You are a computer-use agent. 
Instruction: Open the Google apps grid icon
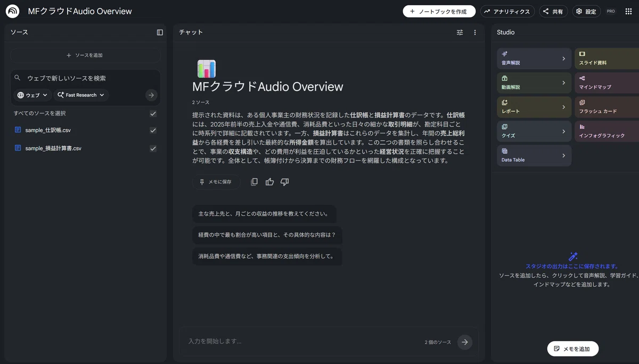pyautogui.click(x=628, y=11)
